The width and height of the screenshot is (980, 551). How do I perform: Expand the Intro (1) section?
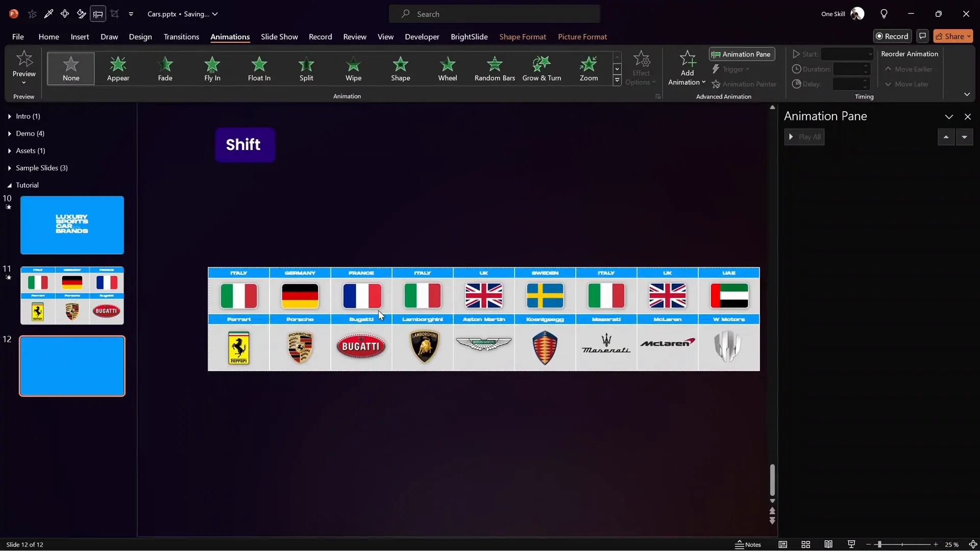(x=10, y=116)
